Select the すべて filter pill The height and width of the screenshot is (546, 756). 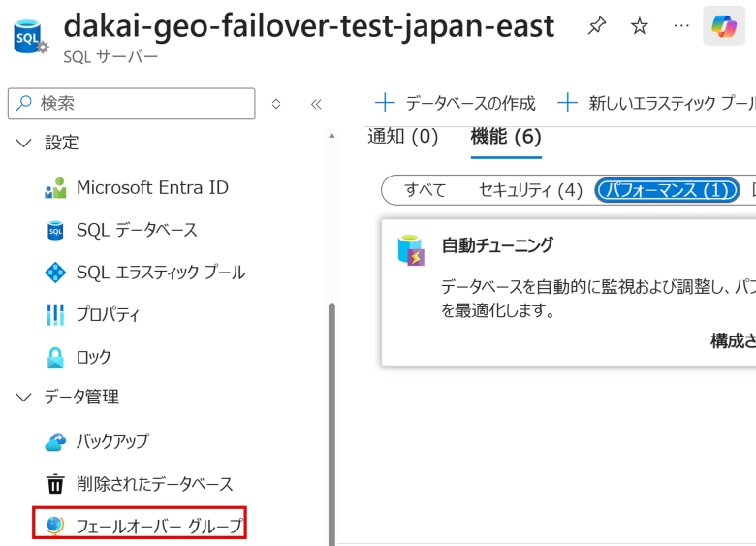click(x=425, y=190)
